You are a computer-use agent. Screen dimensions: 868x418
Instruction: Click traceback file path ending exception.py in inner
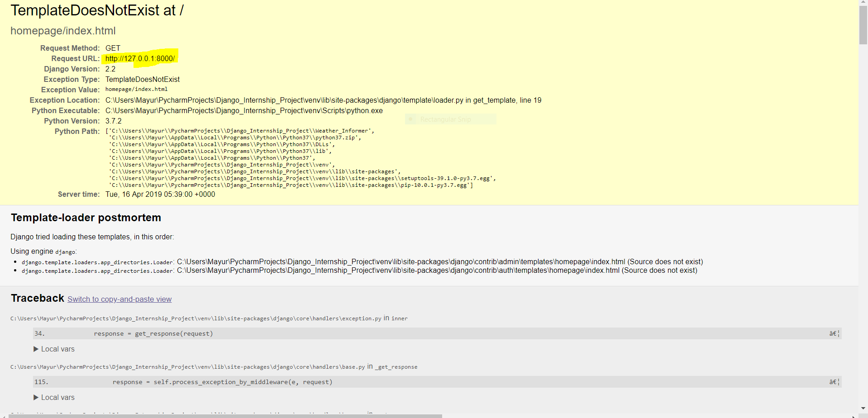pos(209,318)
